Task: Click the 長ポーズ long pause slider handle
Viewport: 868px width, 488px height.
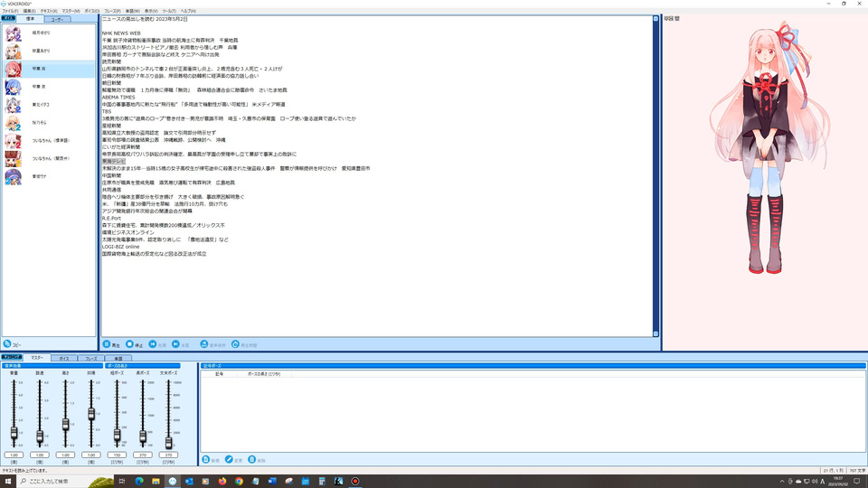Action: (143, 436)
